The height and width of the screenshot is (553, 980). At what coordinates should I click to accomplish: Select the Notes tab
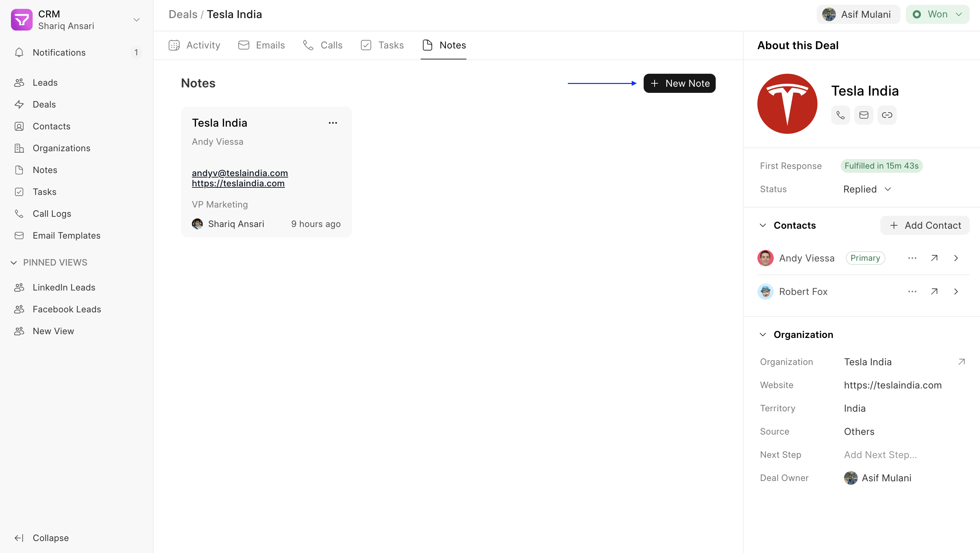coord(444,45)
